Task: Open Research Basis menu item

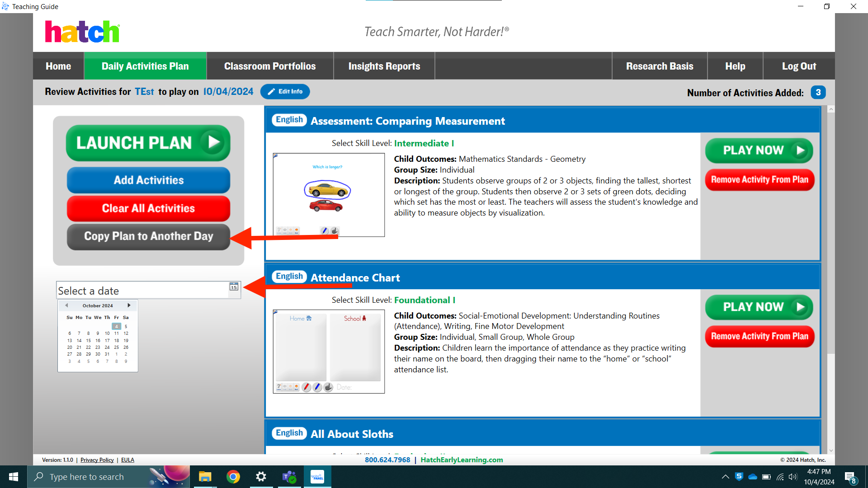Action: coord(660,66)
